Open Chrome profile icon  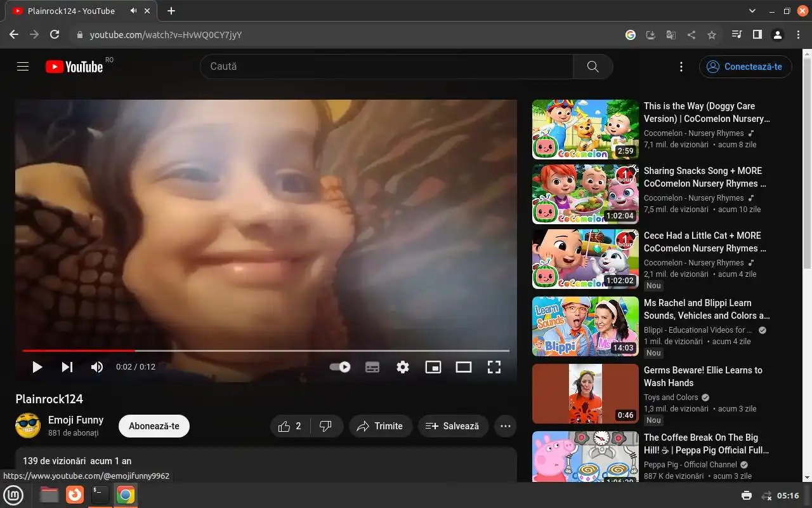pyautogui.click(x=778, y=35)
